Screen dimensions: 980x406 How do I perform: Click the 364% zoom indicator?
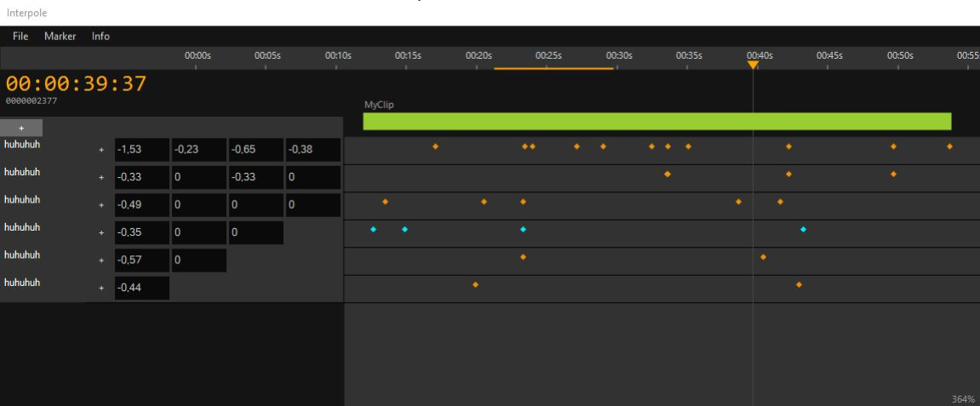963,399
